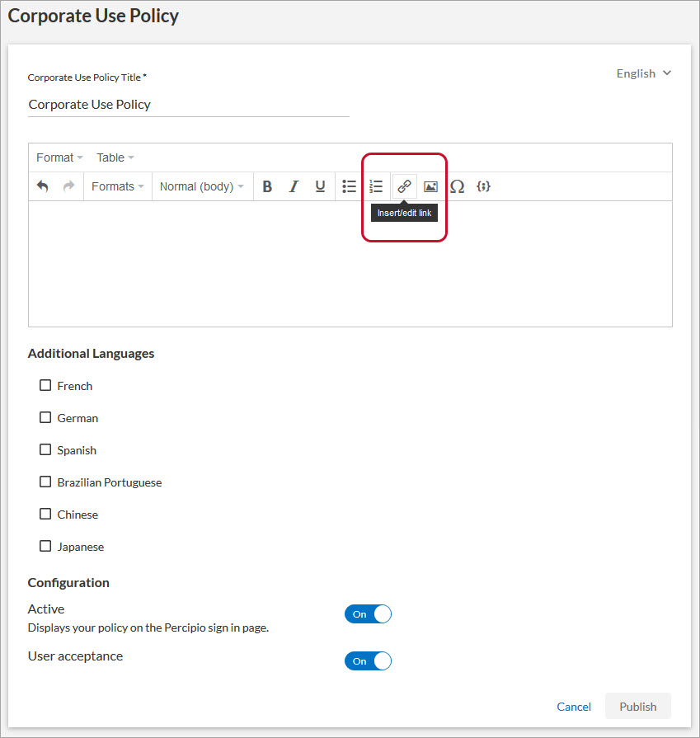Toggle underline text formatting
The height and width of the screenshot is (738, 700).
tap(320, 186)
